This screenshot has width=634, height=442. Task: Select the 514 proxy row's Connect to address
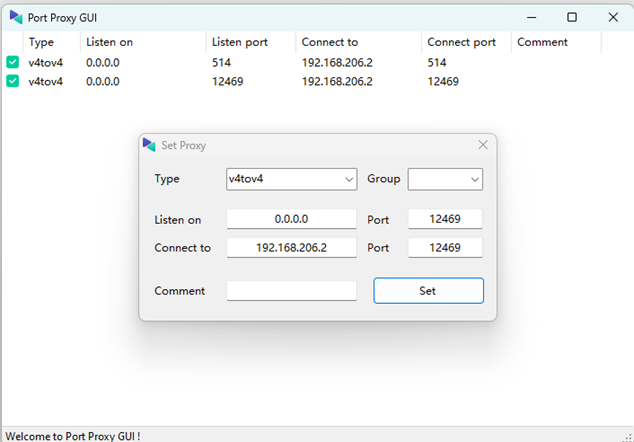pos(336,62)
